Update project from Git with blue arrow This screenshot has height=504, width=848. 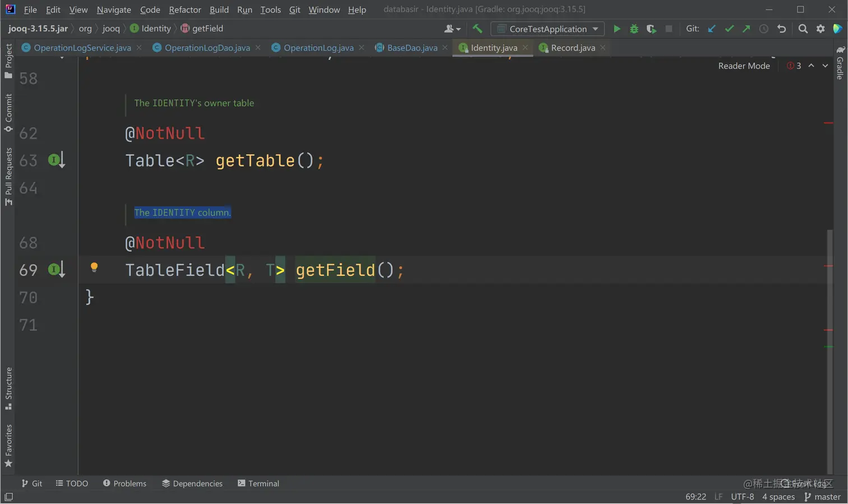tap(711, 29)
